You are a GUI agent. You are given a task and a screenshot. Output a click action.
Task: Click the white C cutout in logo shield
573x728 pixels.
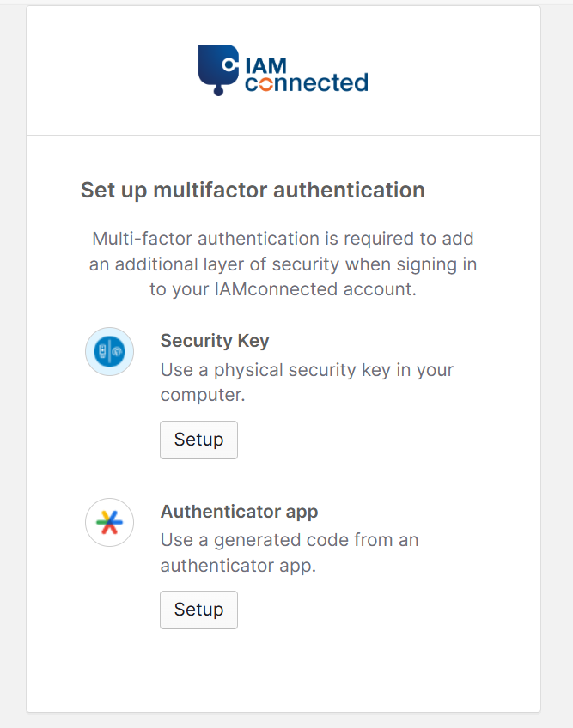tap(229, 64)
